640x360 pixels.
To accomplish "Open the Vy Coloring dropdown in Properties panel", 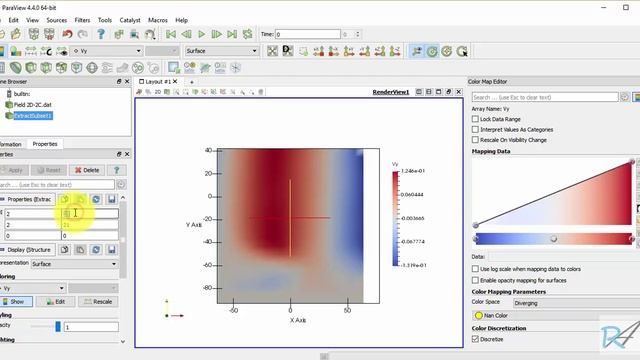I will tap(33, 288).
